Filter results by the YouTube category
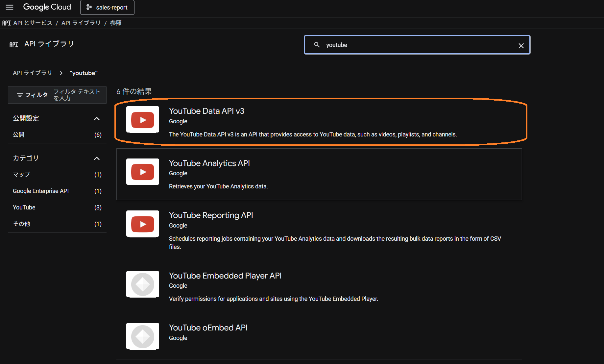The width and height of the screenshot is (604, 364). point(24,207)
